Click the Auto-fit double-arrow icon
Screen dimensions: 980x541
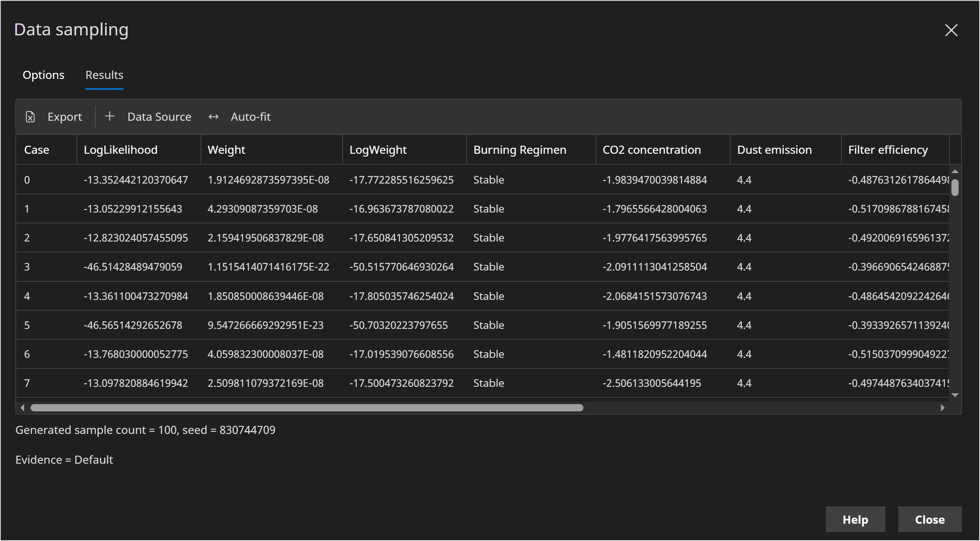tap(213, 117)
